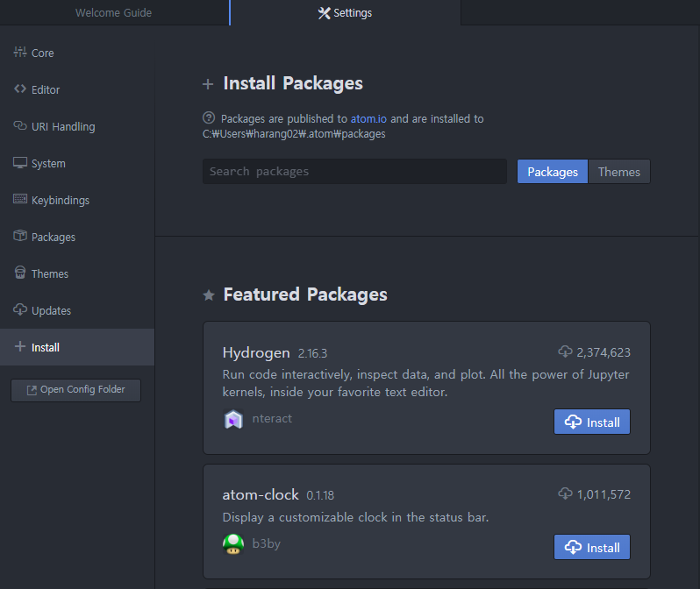Click the nteract author avatar
Image resolution: width=700 pixels, height=589 pixels.
click(233, 419)
